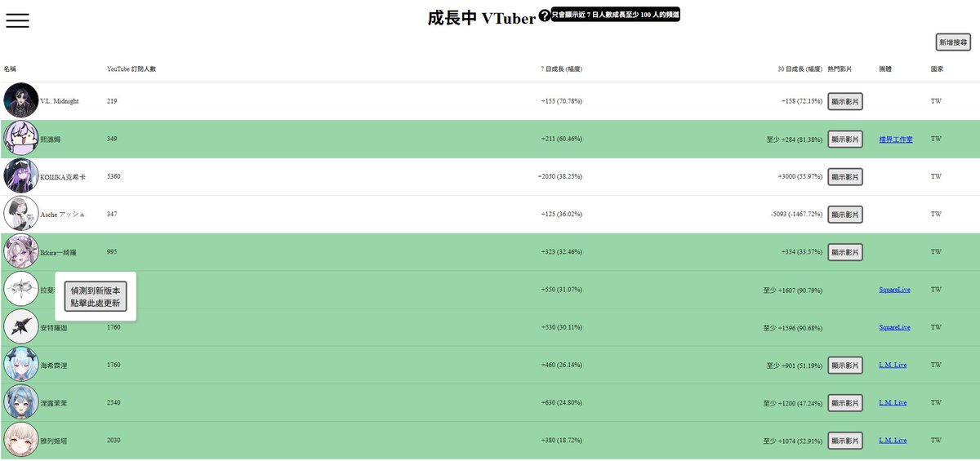980x461 pixels.
Task: Open SquareLive link in the +530 row
Action: click(x=894, y=327)
